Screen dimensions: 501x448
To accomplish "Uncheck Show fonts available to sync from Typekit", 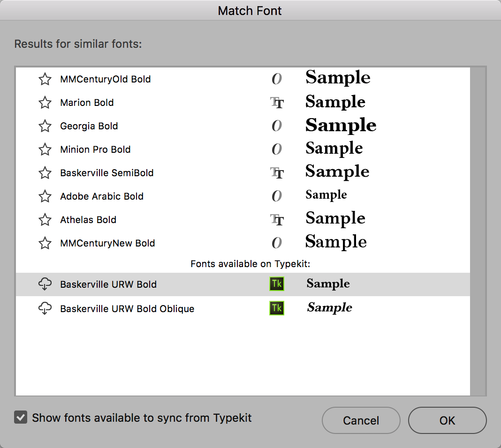I will point(21,418).
